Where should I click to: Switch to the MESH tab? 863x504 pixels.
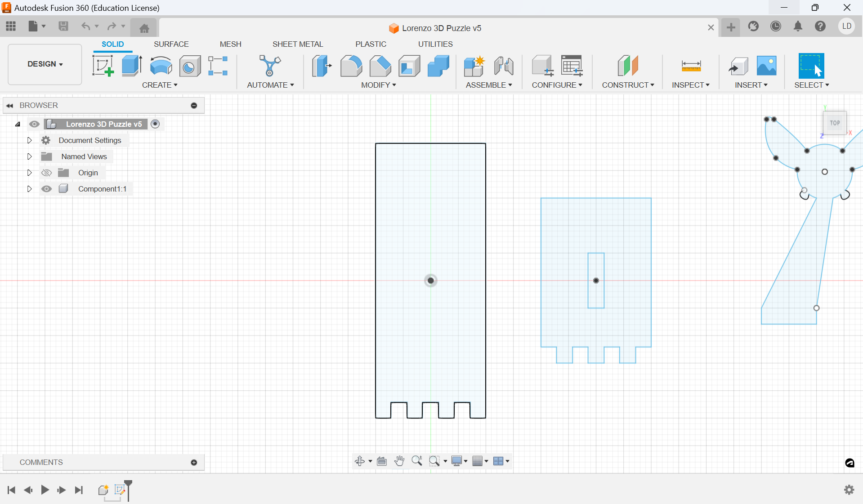tap(231, 44)
